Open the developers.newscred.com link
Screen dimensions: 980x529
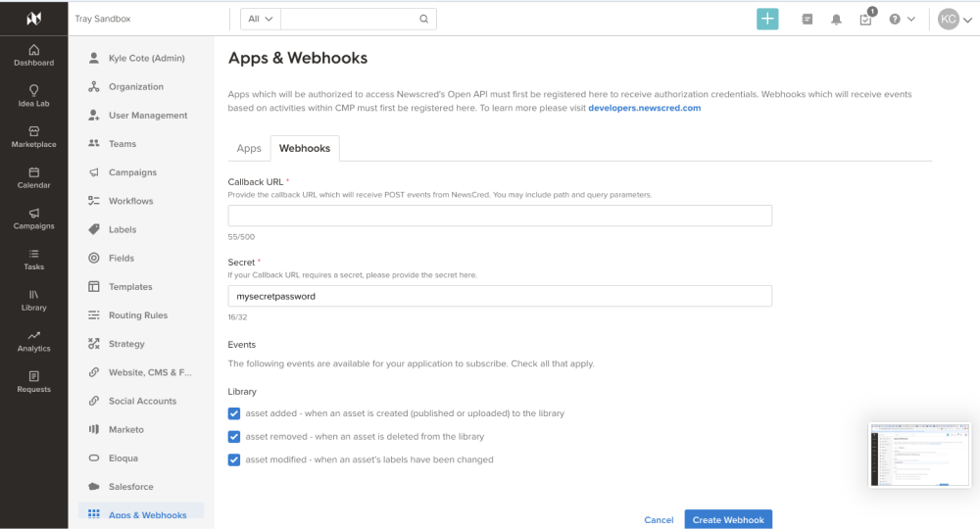pos(644,108)
